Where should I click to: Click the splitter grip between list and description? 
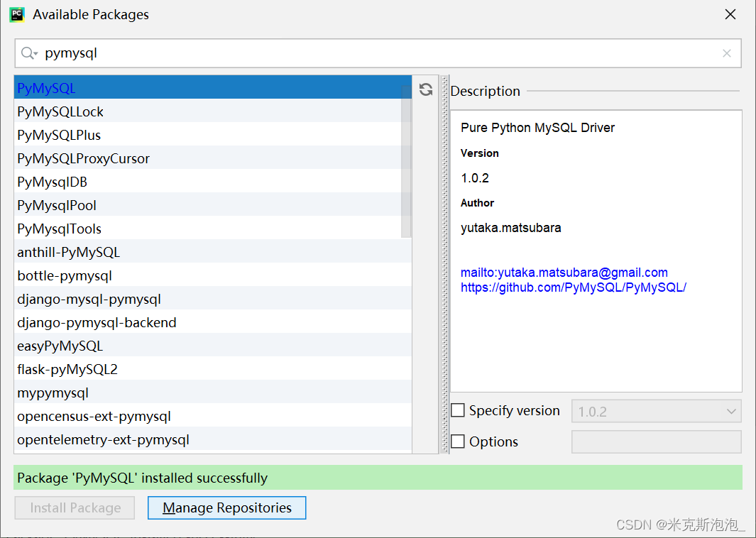444,264
